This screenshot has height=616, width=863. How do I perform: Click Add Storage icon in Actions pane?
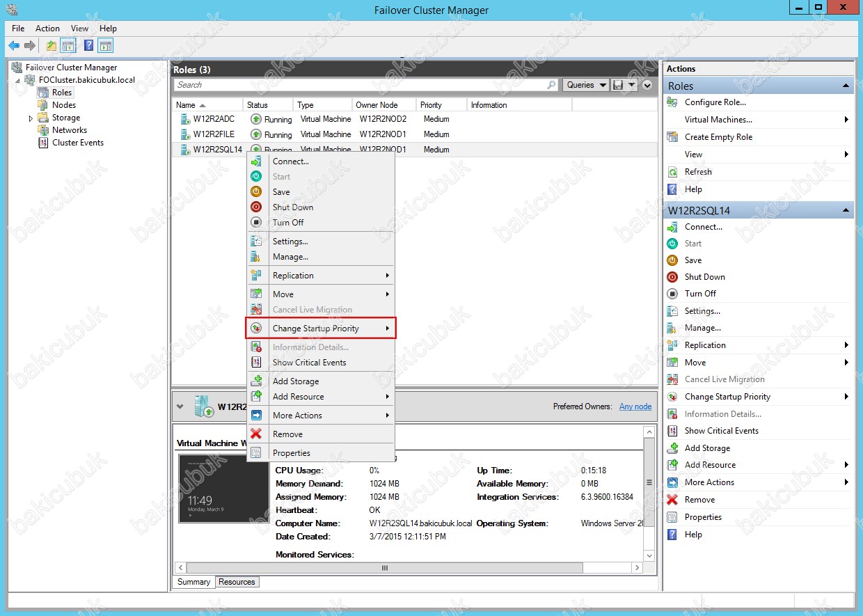[672, 448]
